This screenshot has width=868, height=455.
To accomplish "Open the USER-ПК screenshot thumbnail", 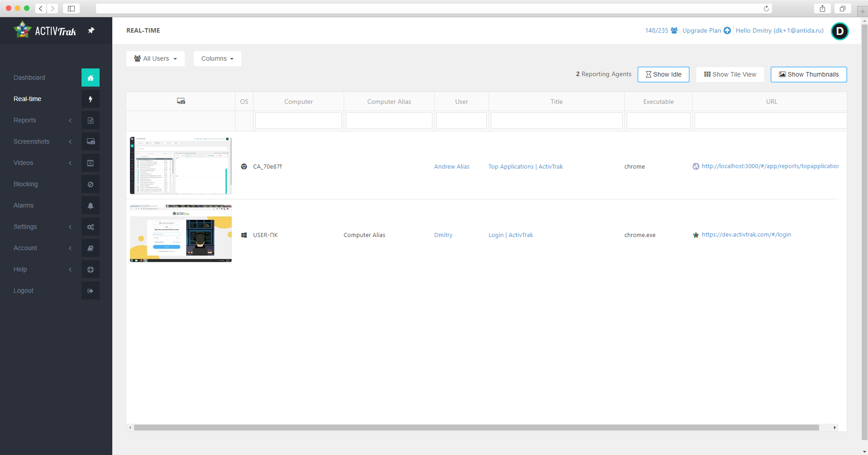I will tap(181, 233).
